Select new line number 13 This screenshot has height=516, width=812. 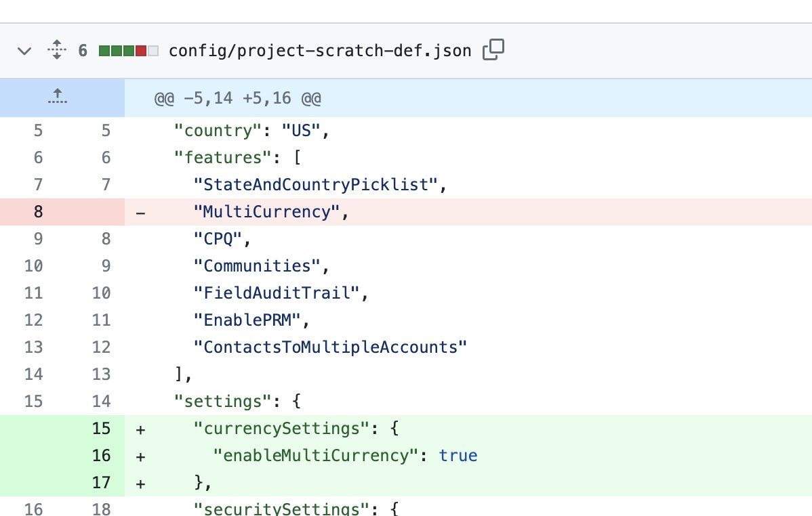pyautogui.click(x=102, y=374)
